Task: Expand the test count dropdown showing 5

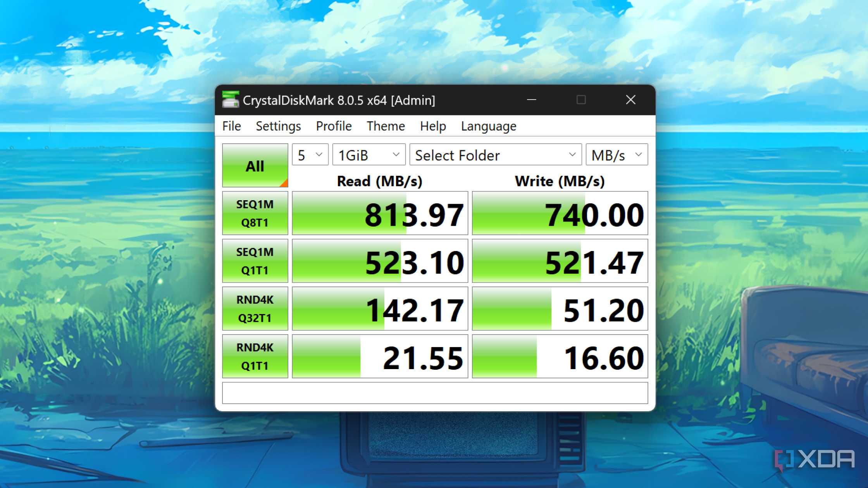Action: [x=310, y=155]
